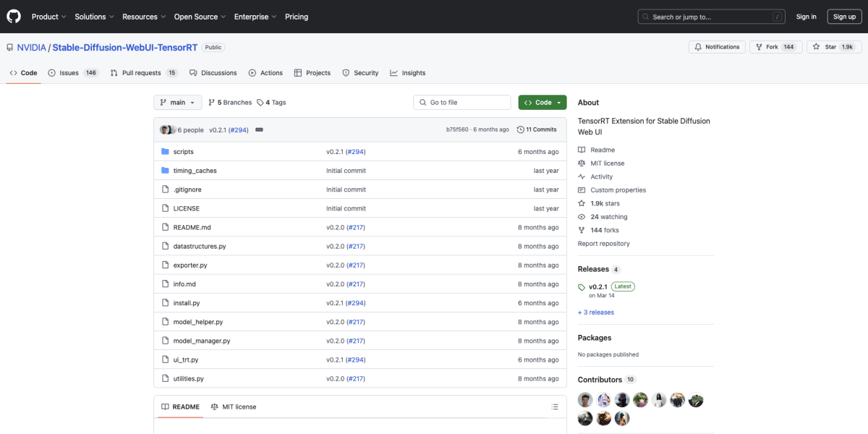Click the commit message ellipsis icon
Image resolution: width=868 pixels, height=434 pixels.
(x=259, y=129)
